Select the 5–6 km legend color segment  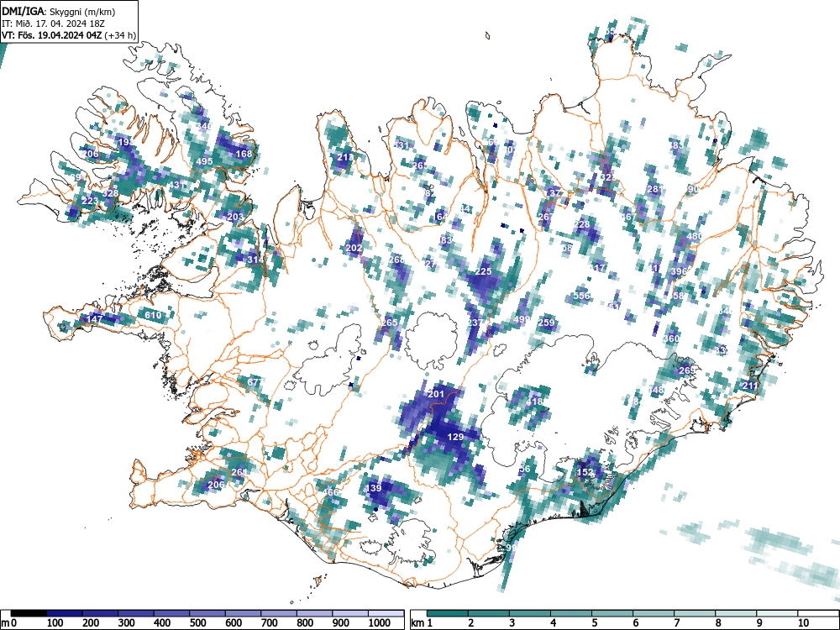[612, 613]
